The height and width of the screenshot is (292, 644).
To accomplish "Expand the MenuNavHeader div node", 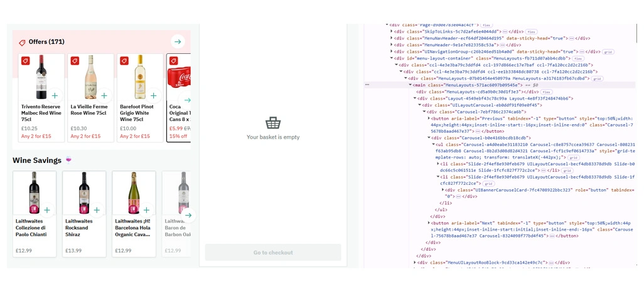I will tap(392, 38).
